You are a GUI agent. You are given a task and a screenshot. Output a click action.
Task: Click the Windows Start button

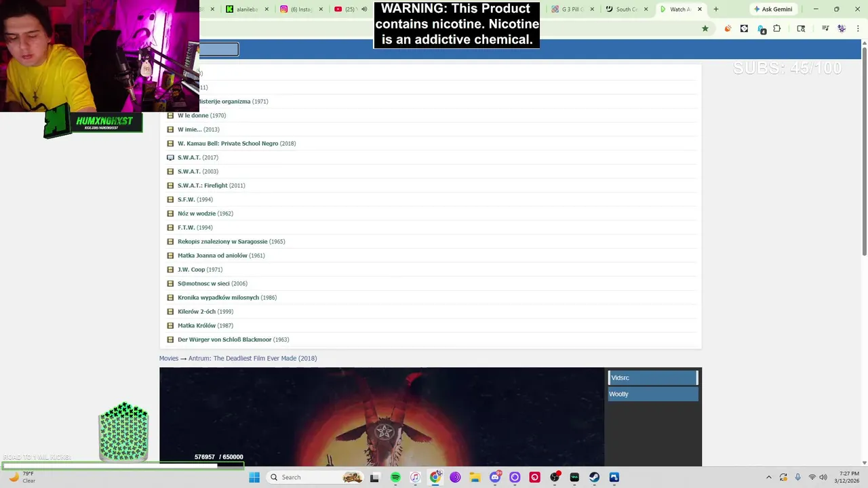pos(254,477)
